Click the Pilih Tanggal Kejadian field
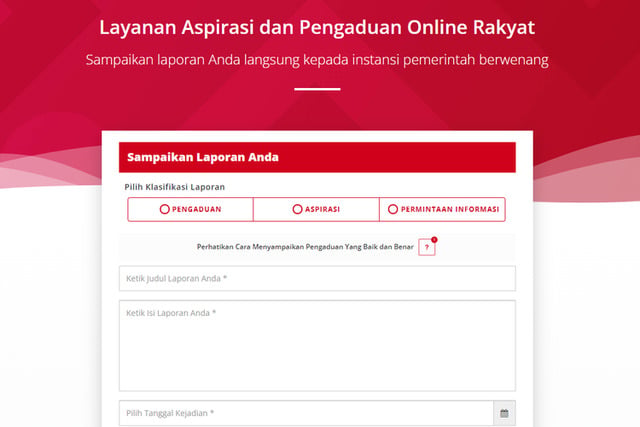Viewport: 640px width, 427px height. [306, 413]
